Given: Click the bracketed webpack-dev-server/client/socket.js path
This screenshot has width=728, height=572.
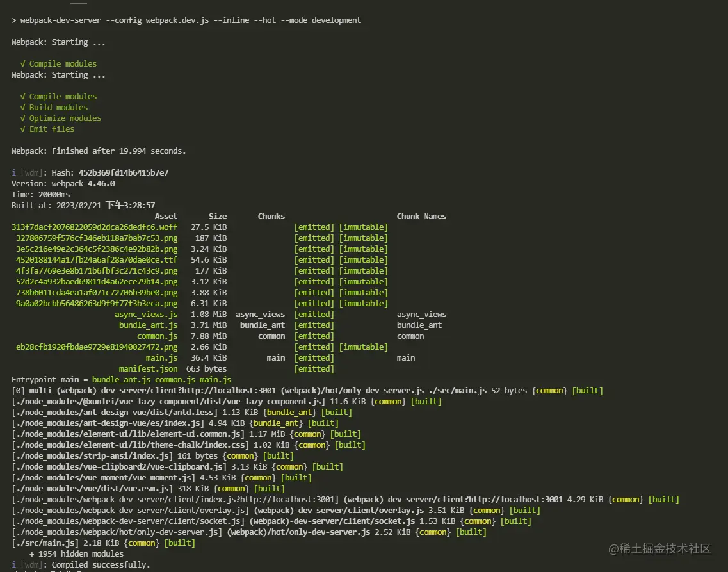Looking at the screenshot, I should click(127, 521).
